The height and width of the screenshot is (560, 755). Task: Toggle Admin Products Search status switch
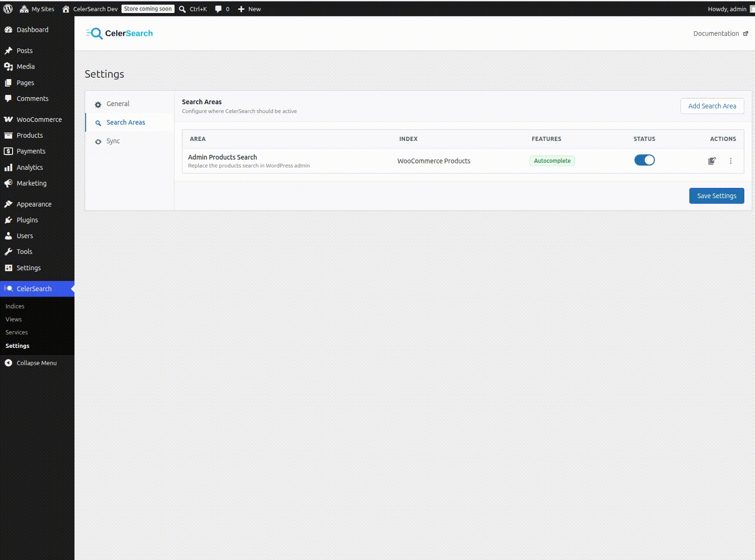pos(645,160)
